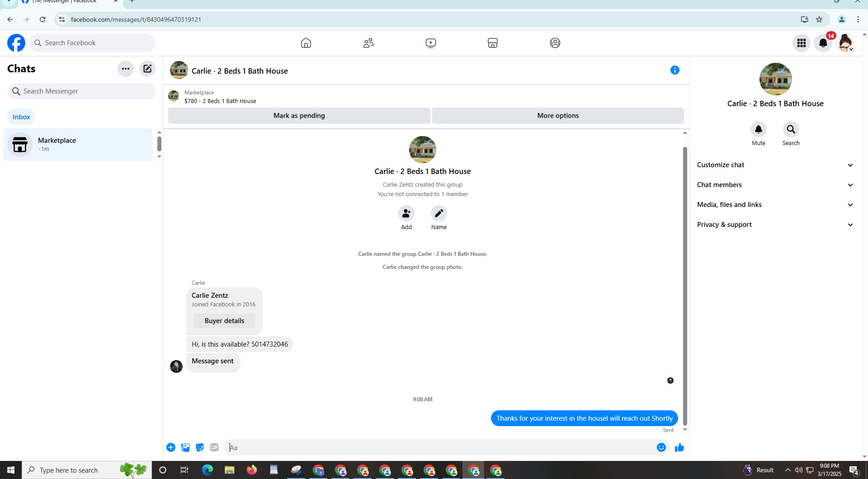This screenshot has width=868, height=479.
Task: Open the Windows notification center
Action: click(854, 470)
